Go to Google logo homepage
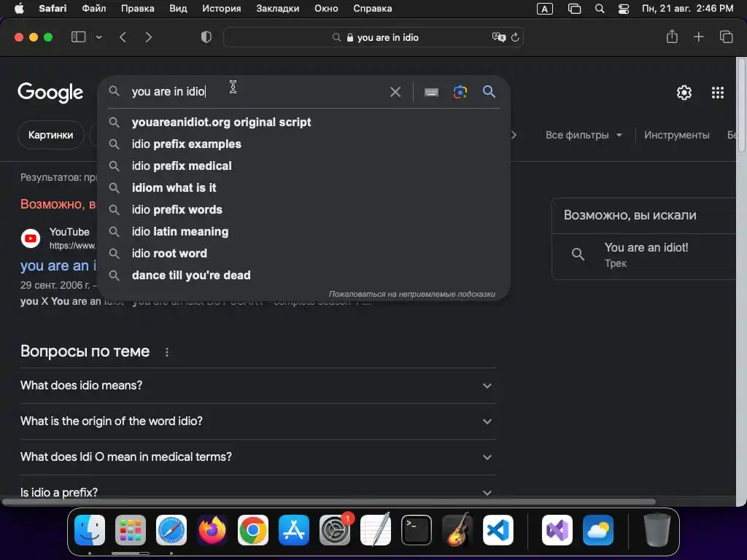The height and width of the screenshot is (560, 747). point(50,93)
